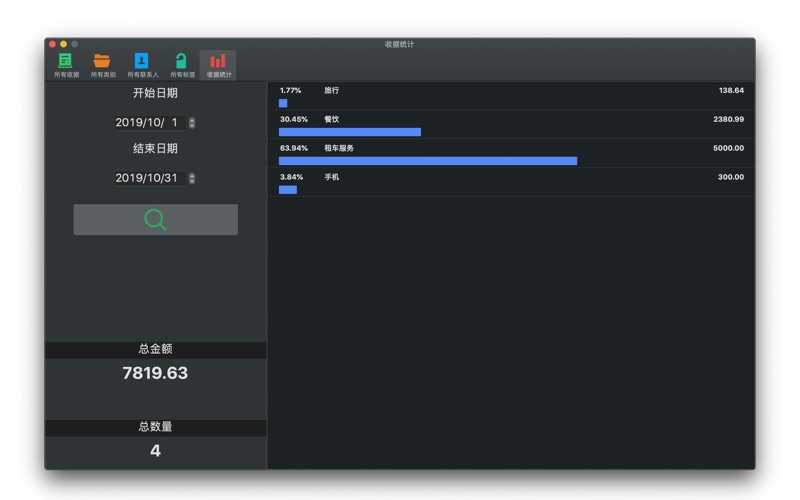Open the 所有收据 receipts icon

click(x=66, y=63)
